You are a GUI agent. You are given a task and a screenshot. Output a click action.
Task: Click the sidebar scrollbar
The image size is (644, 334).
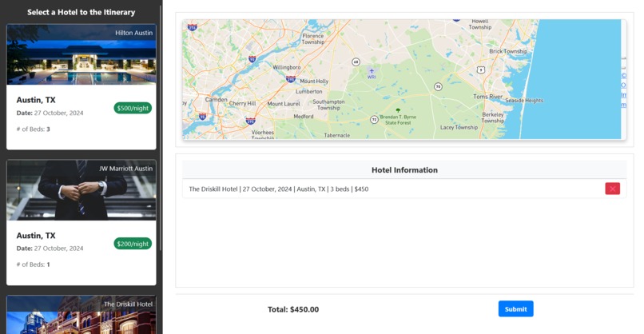pos(160,127)
